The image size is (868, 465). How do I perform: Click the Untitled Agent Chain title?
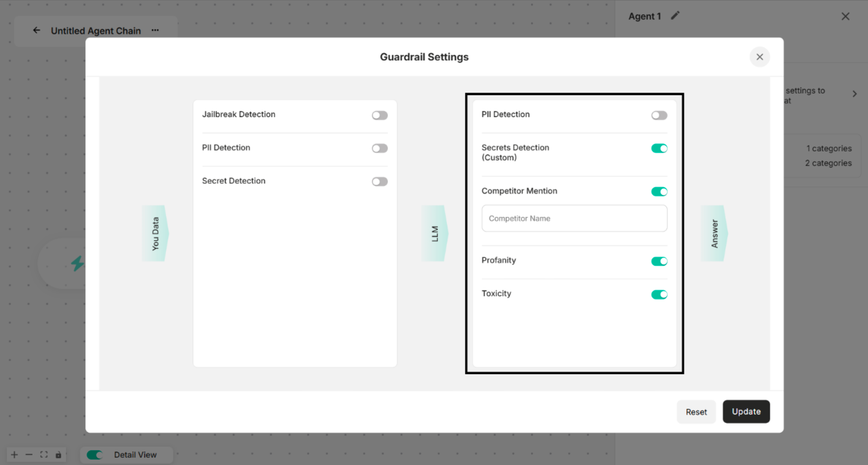click(96, 31)
